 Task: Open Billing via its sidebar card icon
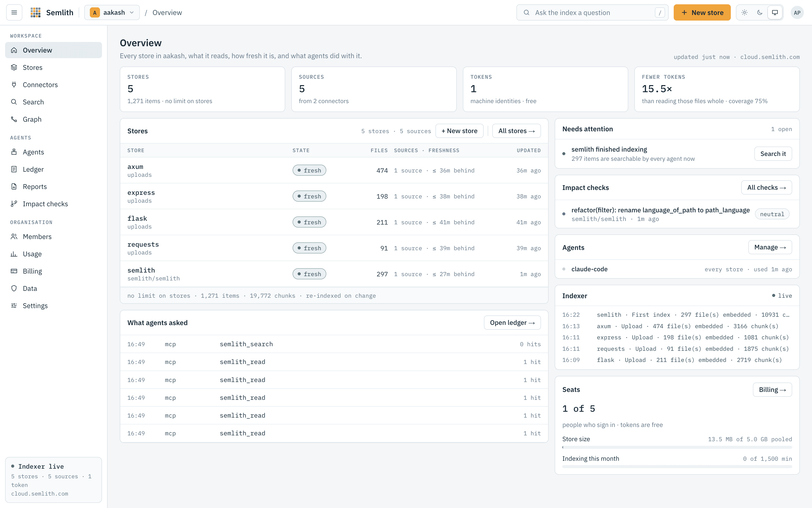click(14, 271)
